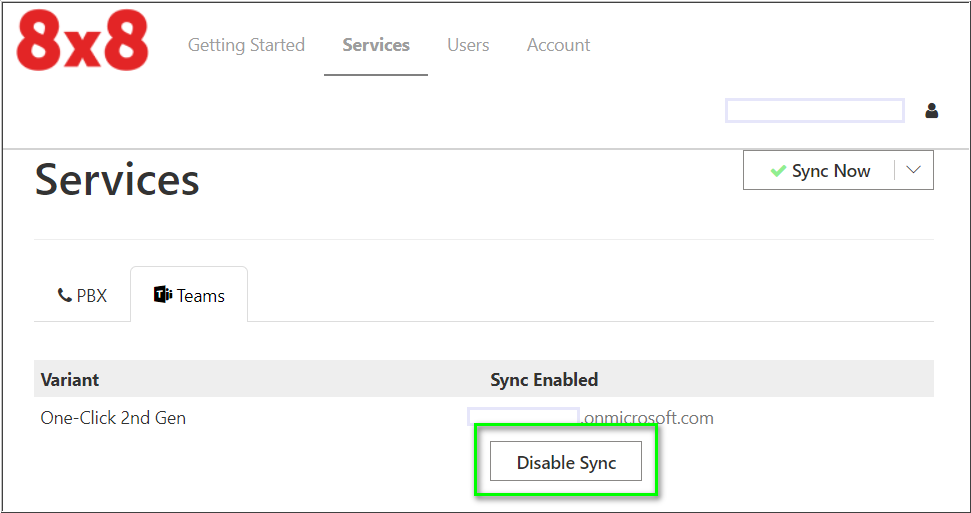The width and height of the screenshot is (971, 513).
Task: Click the Variant column header
Action: coord(70,379)
